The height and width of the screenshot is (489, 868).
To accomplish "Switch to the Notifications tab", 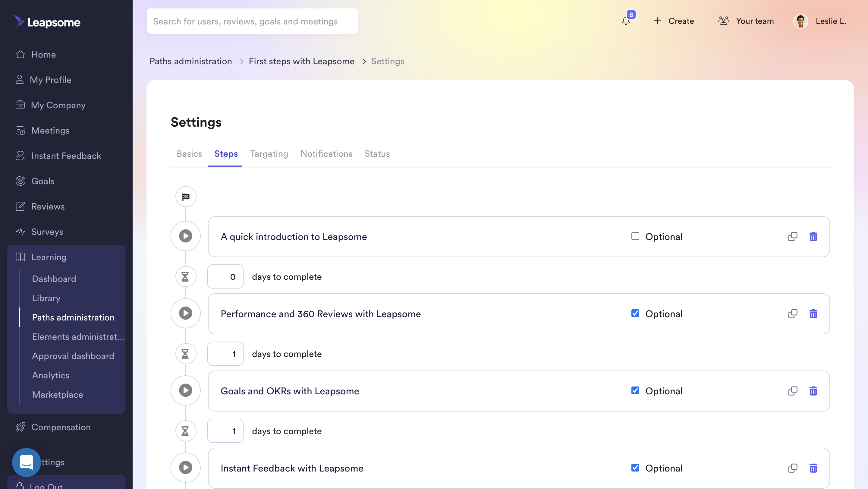I will [326, 154].
